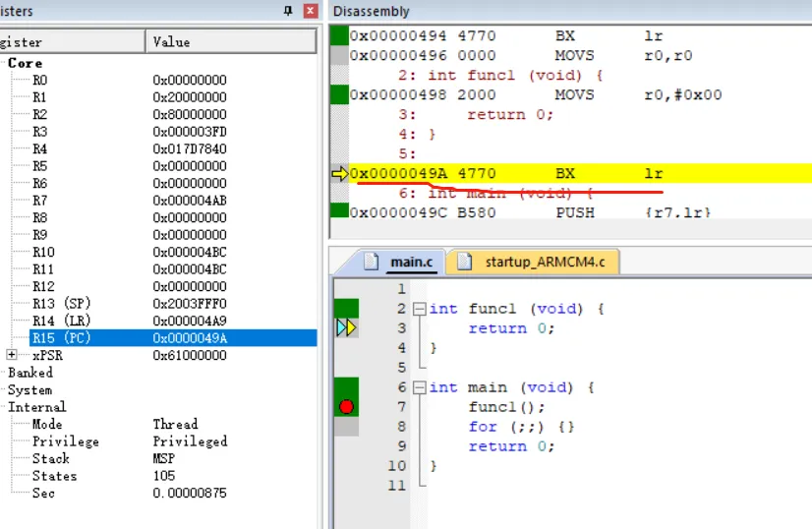
Task: Click the red breakpoint dot on line 7
Action: (346, 406)
